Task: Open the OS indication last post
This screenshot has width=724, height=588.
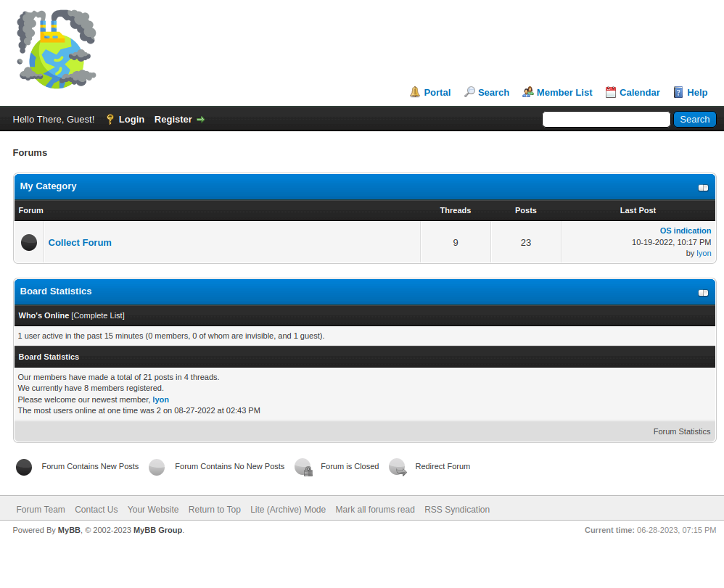Action: tap(685, 231)
